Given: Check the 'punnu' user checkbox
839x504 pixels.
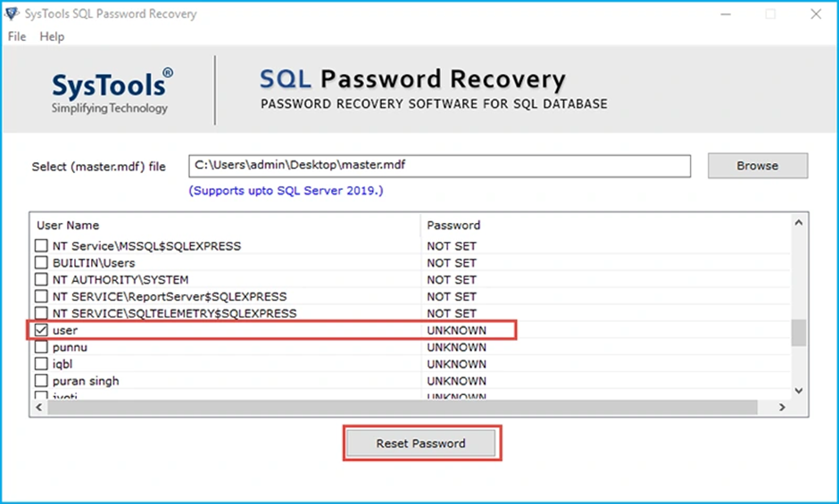Looking at the screenshot, I should click(41, 348).
